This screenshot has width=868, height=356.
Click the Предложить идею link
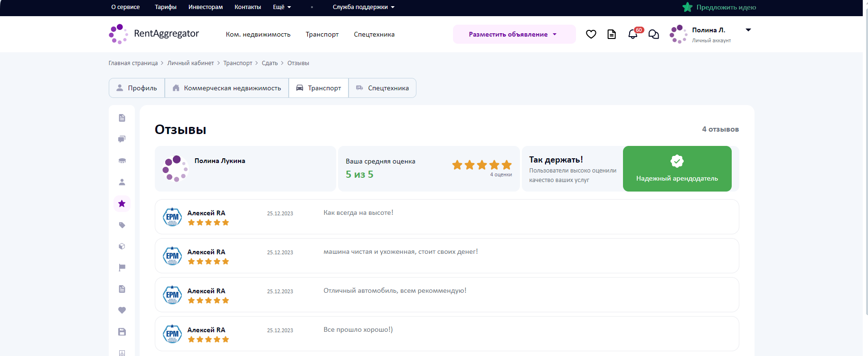point(726,7)
